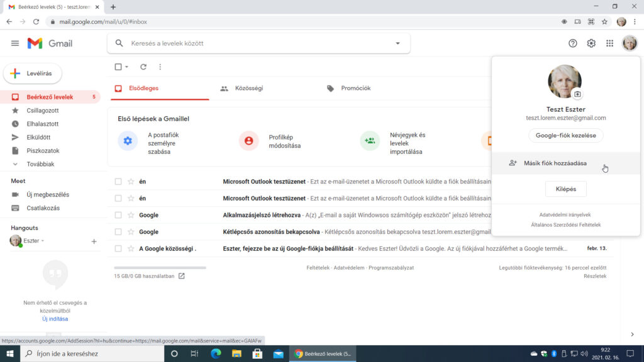Star the Alkalmazásjelszó létrehozva email

(x=131, y=215)
